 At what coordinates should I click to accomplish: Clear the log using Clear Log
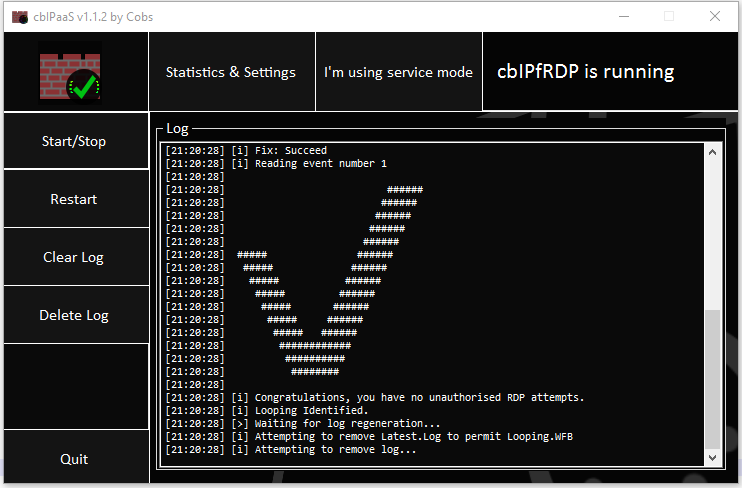point(74,257)
